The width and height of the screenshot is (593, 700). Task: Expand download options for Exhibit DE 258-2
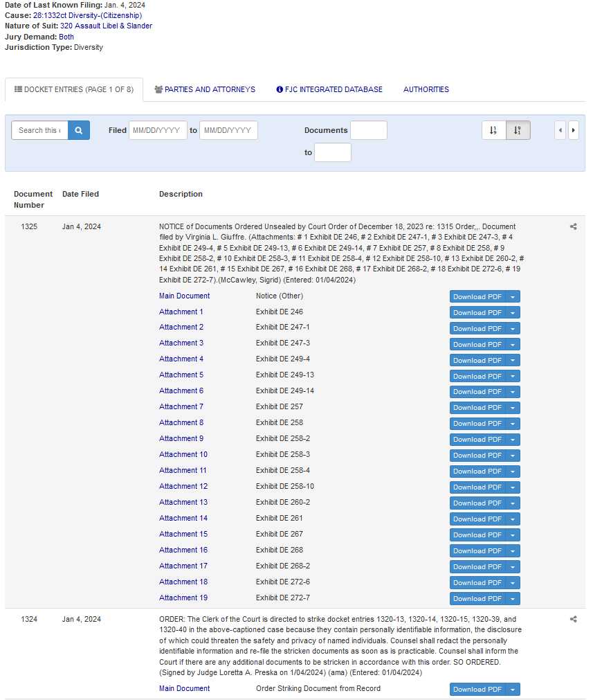pos(513,440)
